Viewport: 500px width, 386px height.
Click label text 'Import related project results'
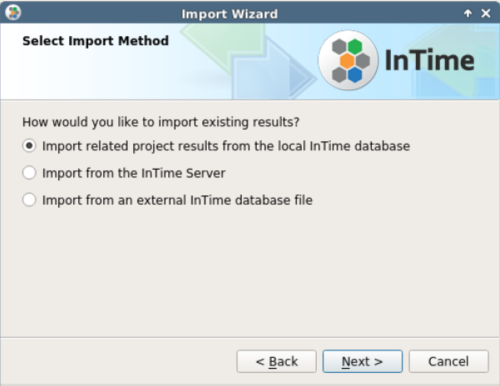coord(130,146)
